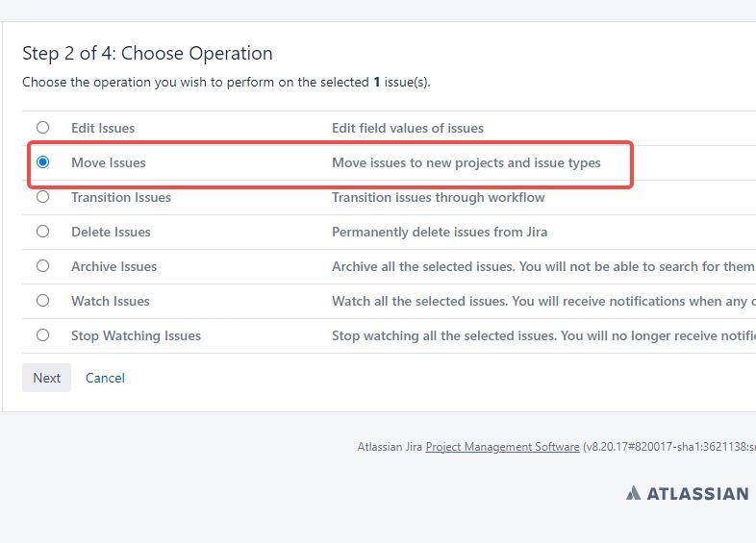Image resolution: width=756 pixels, height=543 pixels.
Task: Click the Move Issues label
Action: [109, 162]
